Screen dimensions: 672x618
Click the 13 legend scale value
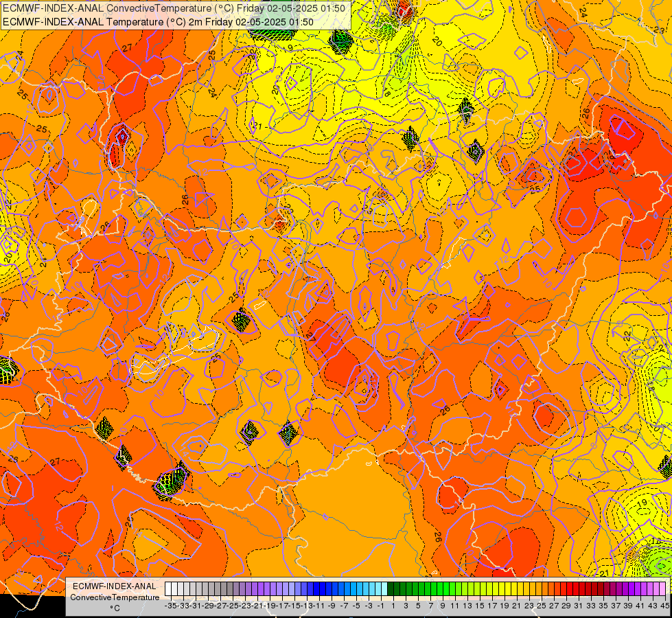coord(467,606)
